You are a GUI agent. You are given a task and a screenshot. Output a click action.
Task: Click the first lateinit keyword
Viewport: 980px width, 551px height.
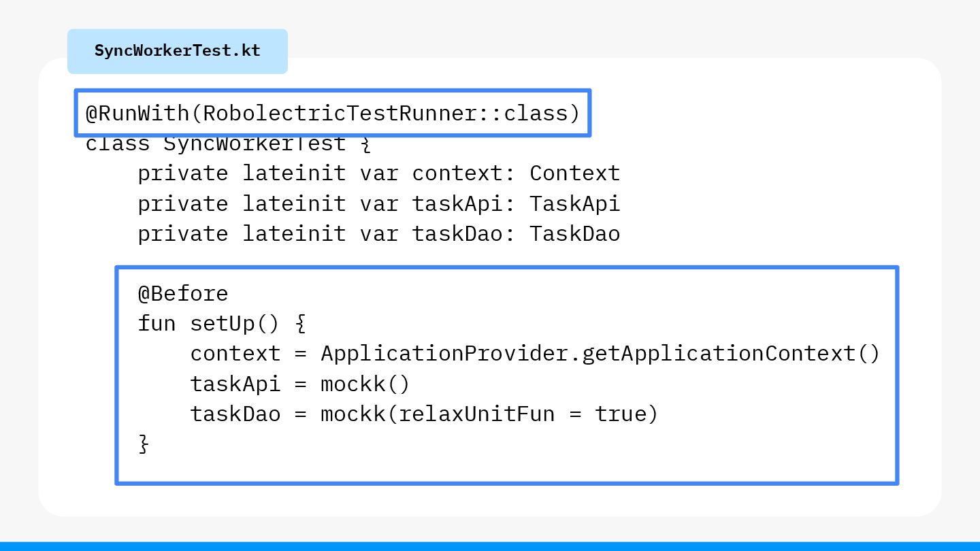(x=294, y=173)
